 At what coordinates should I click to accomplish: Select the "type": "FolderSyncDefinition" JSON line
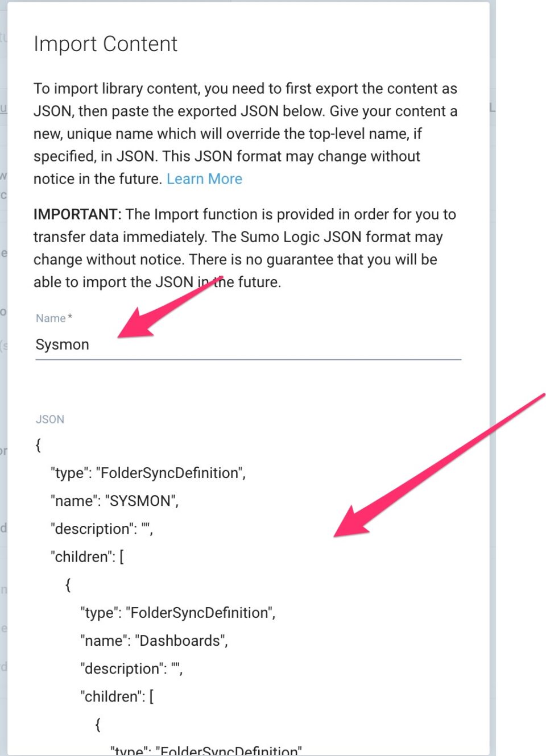point(149,472)
